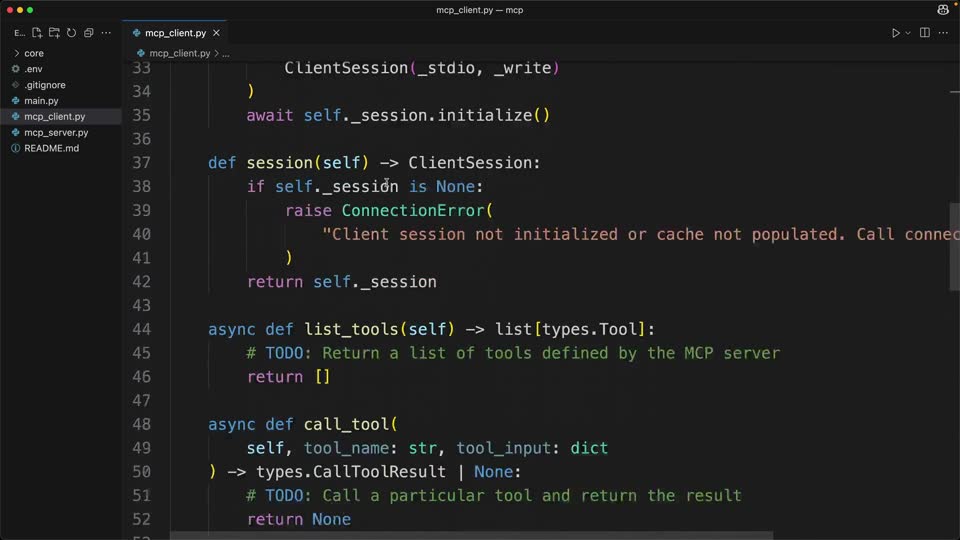
Task: Click ConnectionError on line 39
Action: (x=413, y=211)
